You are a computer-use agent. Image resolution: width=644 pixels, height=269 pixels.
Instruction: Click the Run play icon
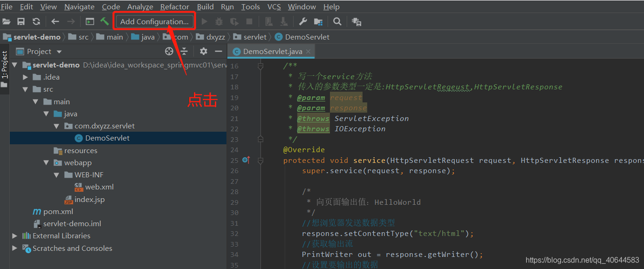(204, 21)
